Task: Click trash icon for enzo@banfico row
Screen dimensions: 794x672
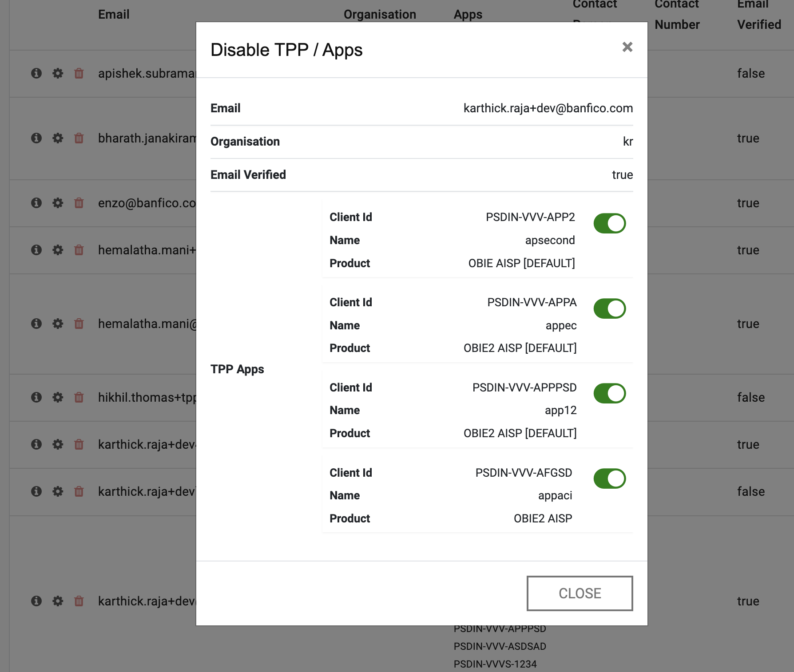Action: pos(79,203)
